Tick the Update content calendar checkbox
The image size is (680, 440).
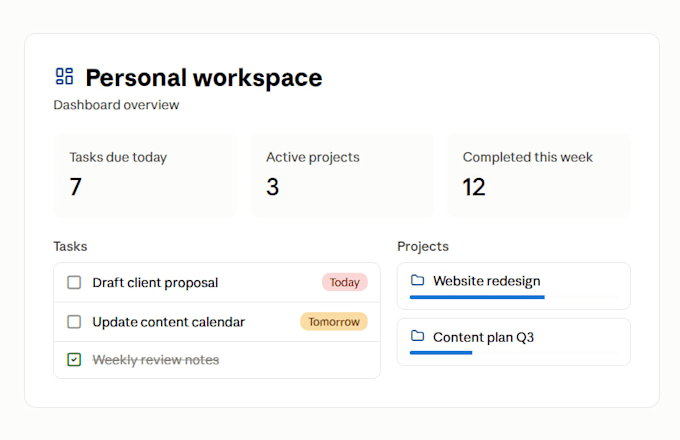click(x=74, y=322)
